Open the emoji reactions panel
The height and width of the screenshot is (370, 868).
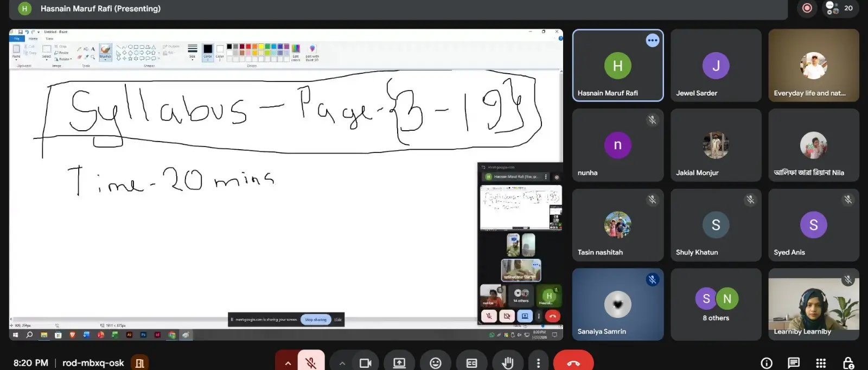(x=436, y=363)
